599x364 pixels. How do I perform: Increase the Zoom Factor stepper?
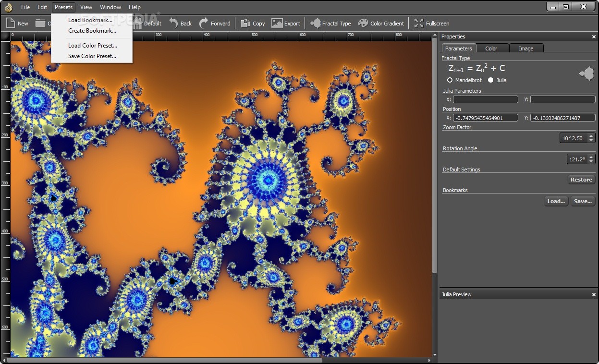point(591,136)
